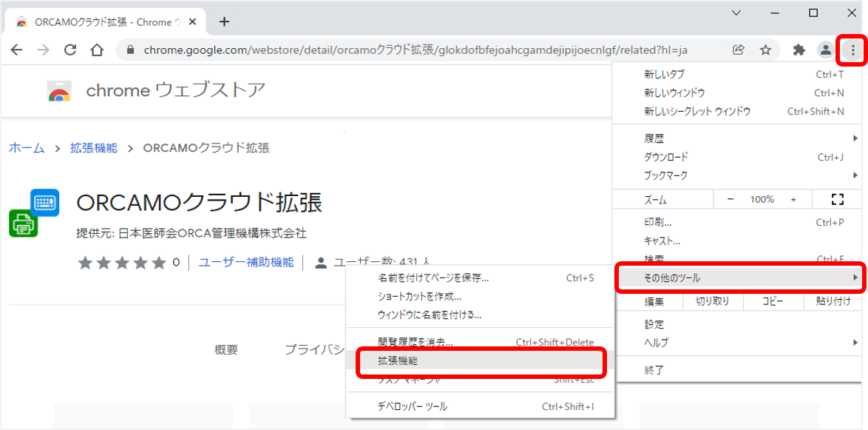Select ダウンロード in the menu
The image size is (868, 430).
pos(738,157)
